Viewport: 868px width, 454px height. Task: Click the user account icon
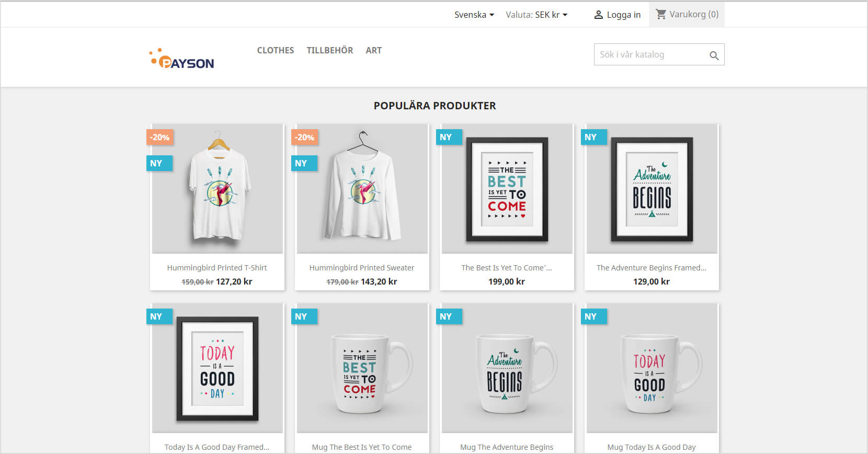point(599,15)
